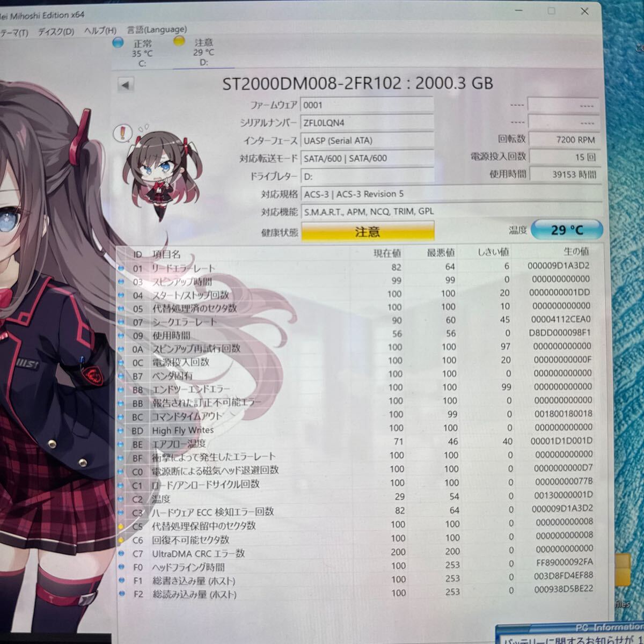Click status dot for row B7 ベンダ固有
Image resolution: width=644 pixels, height=644 pixels.
point(121,376)
